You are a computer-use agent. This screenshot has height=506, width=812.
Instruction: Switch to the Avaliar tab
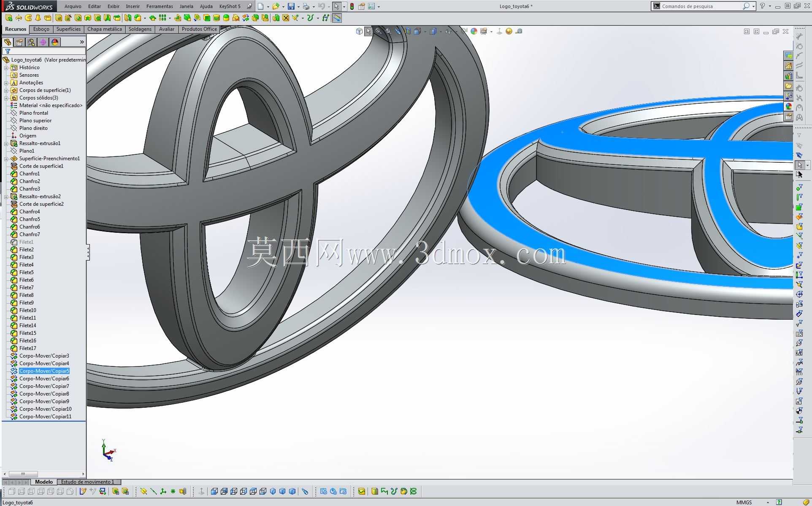click(x=167, y=29)
